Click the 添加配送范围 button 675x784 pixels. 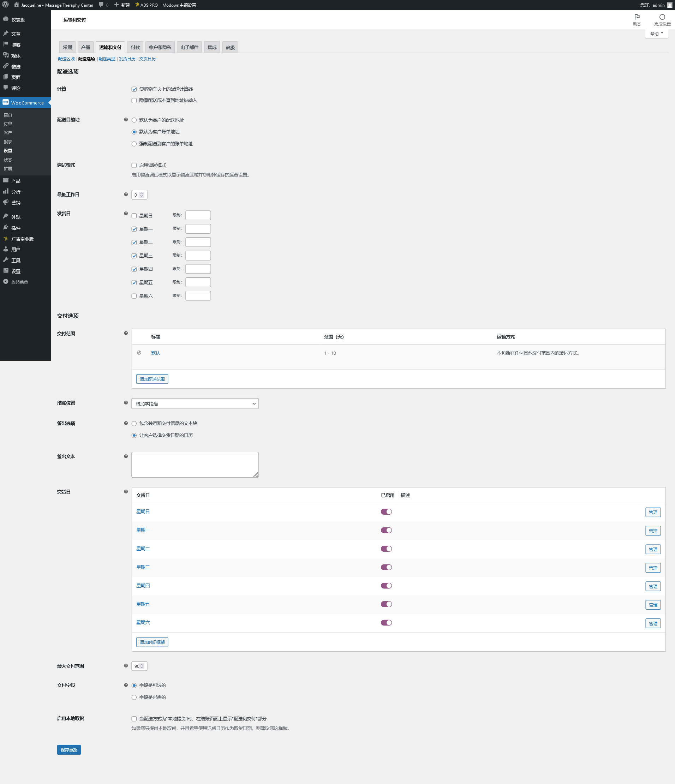(152, 379)
